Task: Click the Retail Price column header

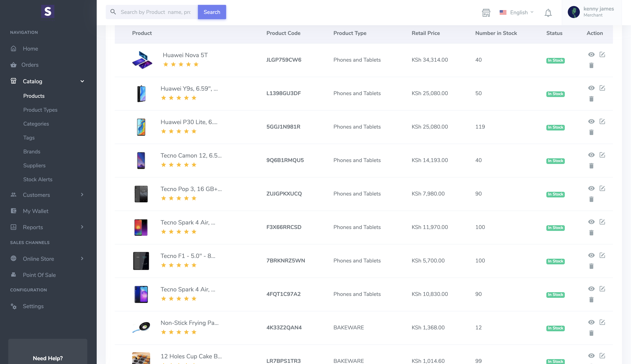Action: pos(426,33)
